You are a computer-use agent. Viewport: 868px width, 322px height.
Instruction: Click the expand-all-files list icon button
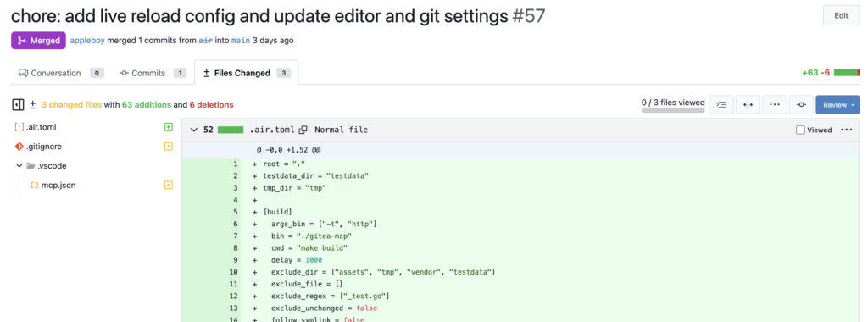point(721,104)
